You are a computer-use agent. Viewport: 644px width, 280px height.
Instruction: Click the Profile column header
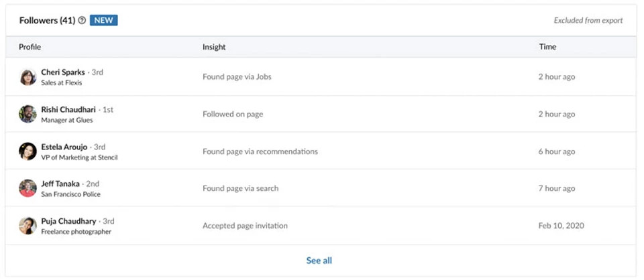[x=30, y=47]
